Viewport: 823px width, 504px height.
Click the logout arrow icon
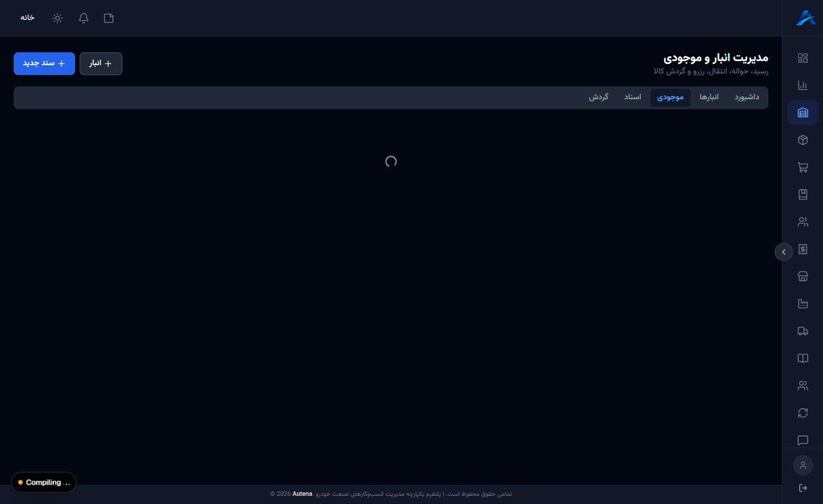802,488
